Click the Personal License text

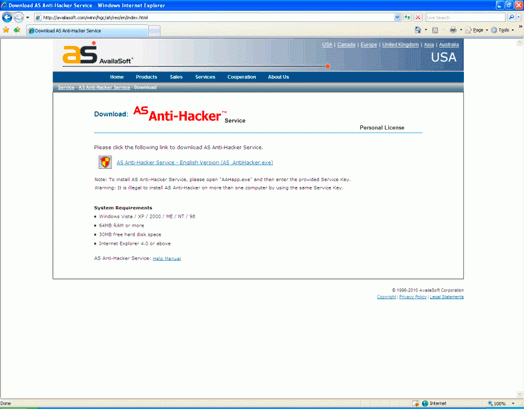(382, 127)
